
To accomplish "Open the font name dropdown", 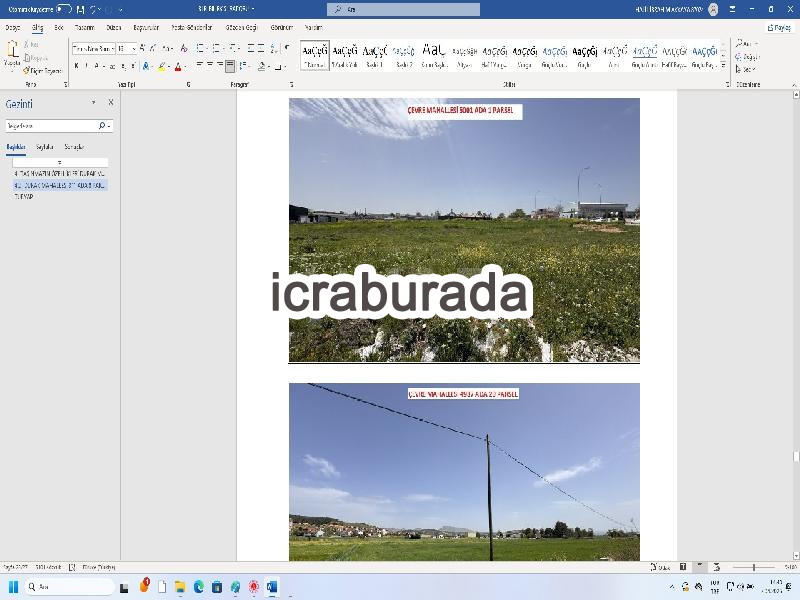I will (93, 48).
